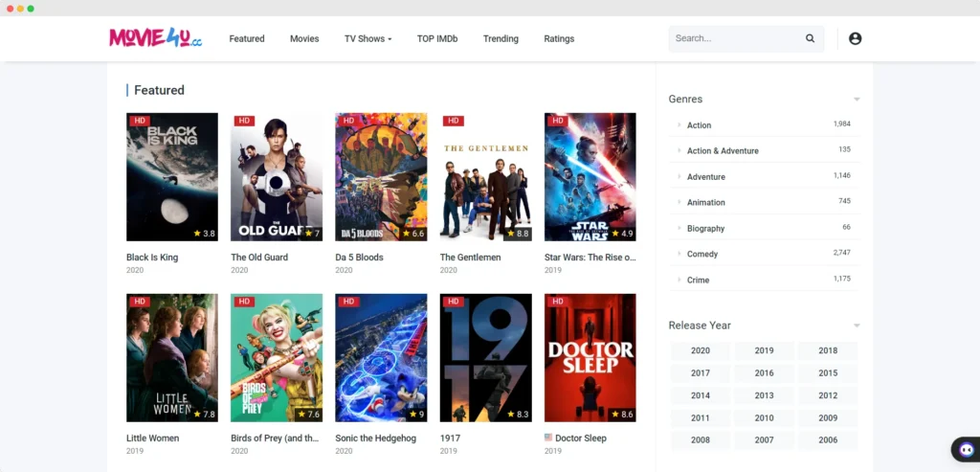This screenshot has width=980, height=472.
Task: Click the 7.6 star rating on Birds of Prey
Action: tap(309, 415)
